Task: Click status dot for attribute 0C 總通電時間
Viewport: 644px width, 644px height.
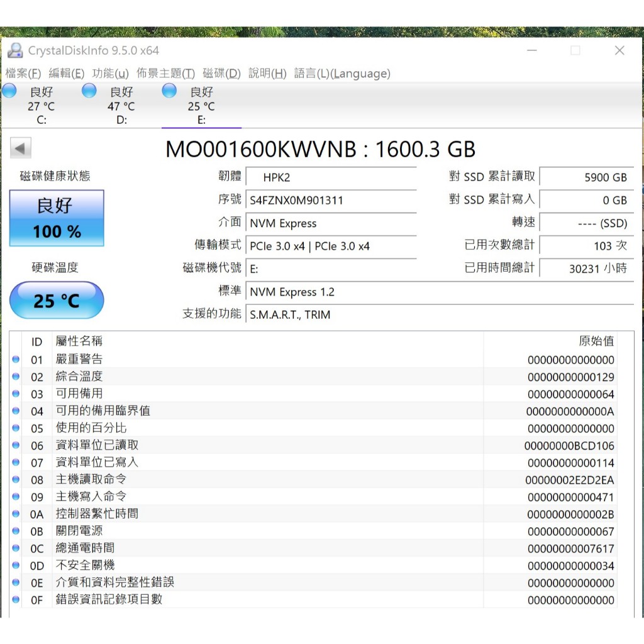Action: (16, 548)
